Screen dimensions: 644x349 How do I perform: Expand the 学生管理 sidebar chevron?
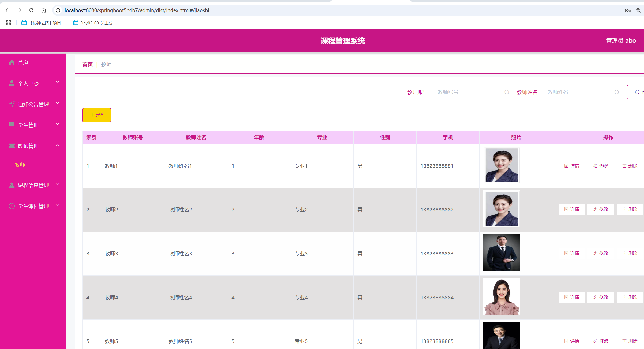[57, 124]
